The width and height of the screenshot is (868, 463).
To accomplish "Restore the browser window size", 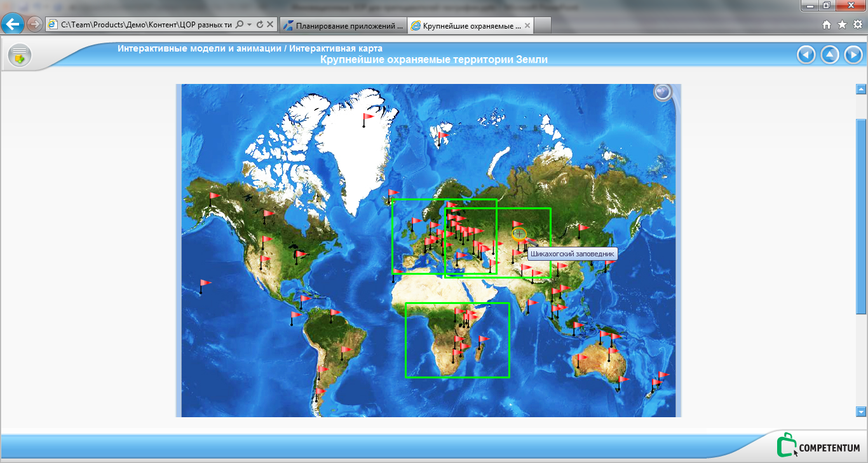I will pyautogui.click(x=827, y=5).
